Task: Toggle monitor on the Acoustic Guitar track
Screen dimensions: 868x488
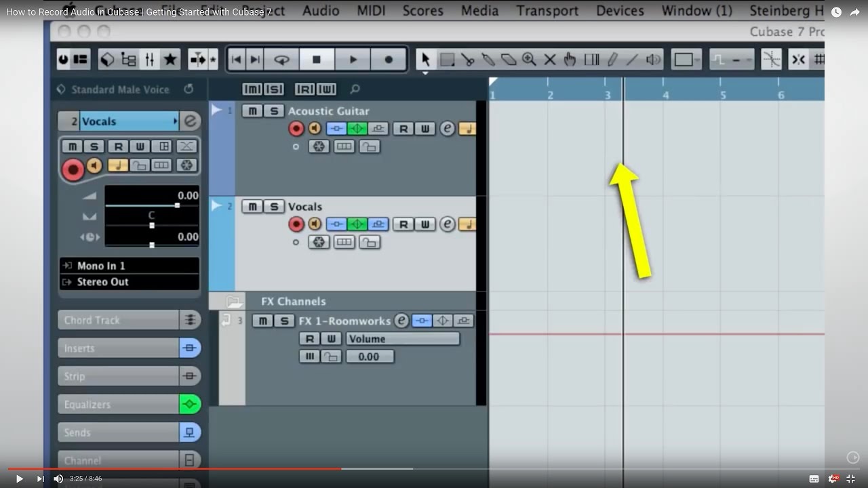Action: 315,129
